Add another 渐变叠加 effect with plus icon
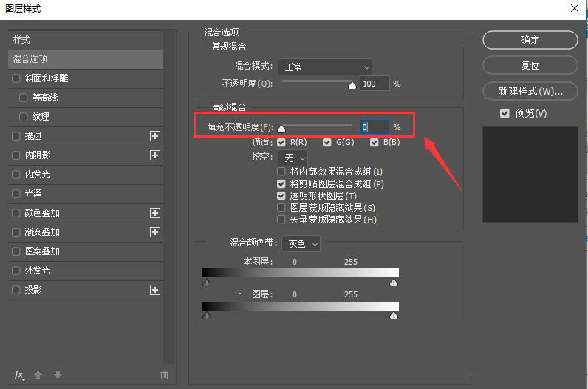588x389 pixels. [x=155, y=232]
